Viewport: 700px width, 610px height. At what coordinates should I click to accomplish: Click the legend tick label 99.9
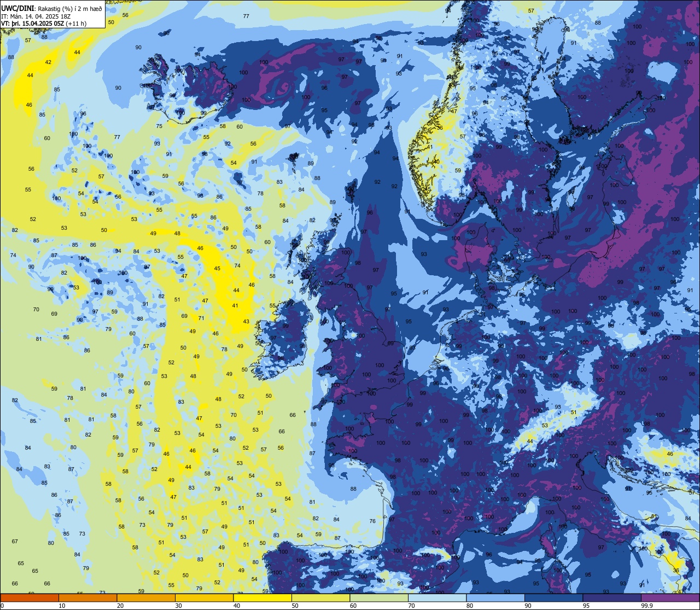click(x=647, y=606)
